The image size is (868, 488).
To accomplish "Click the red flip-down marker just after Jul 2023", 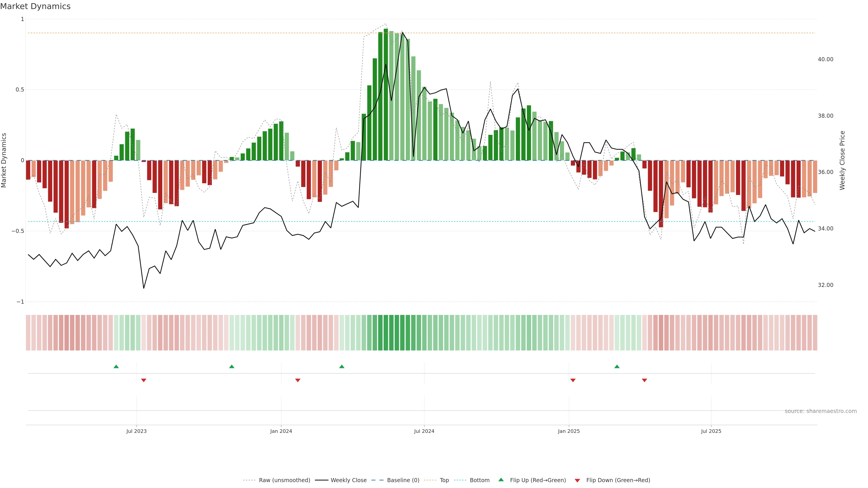I will (144, 380).
